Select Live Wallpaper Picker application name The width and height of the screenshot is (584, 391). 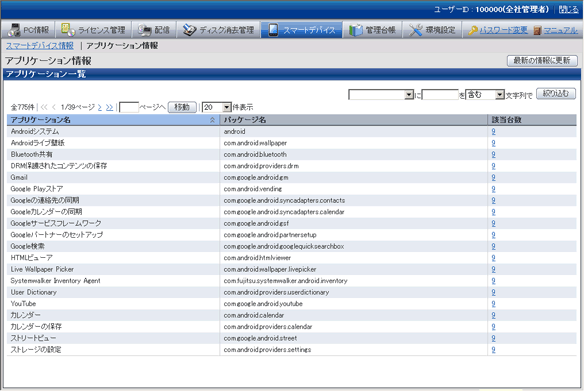click(42, 269)
